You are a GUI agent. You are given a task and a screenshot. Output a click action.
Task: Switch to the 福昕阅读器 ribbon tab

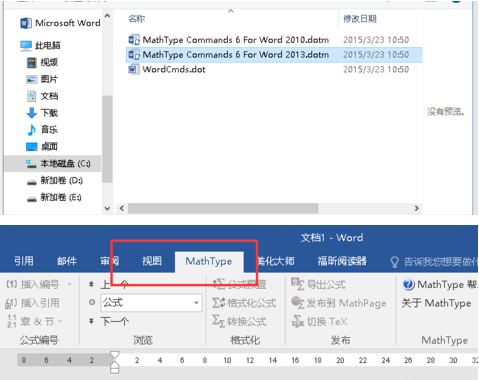pos(342,261)
